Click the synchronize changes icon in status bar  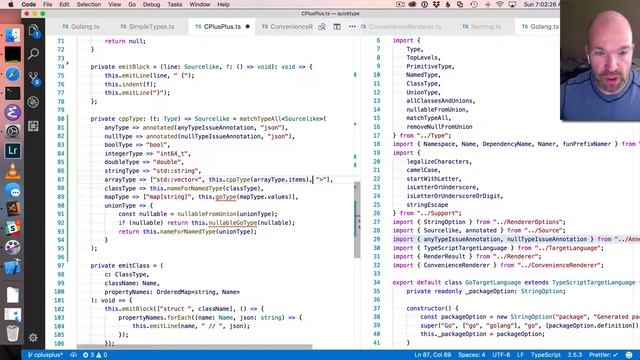[x=73, y=355]
